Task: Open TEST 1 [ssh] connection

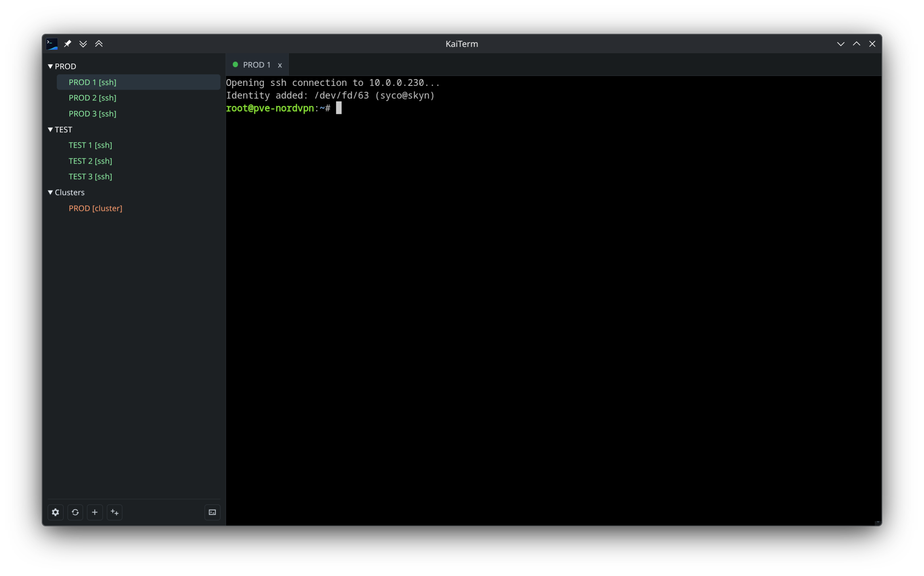Action: coord(91,145)
